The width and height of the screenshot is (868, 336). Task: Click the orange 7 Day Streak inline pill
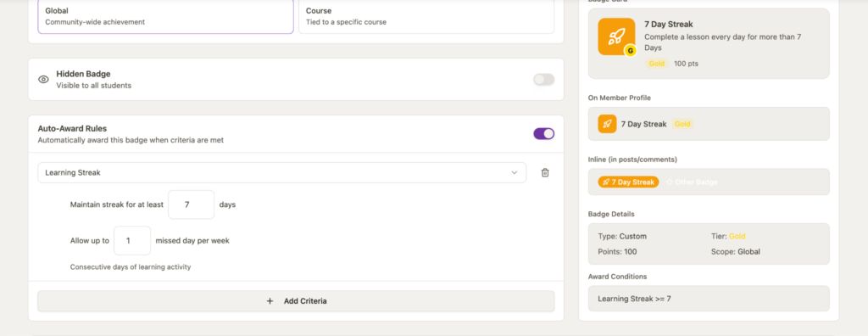point(628,182)
